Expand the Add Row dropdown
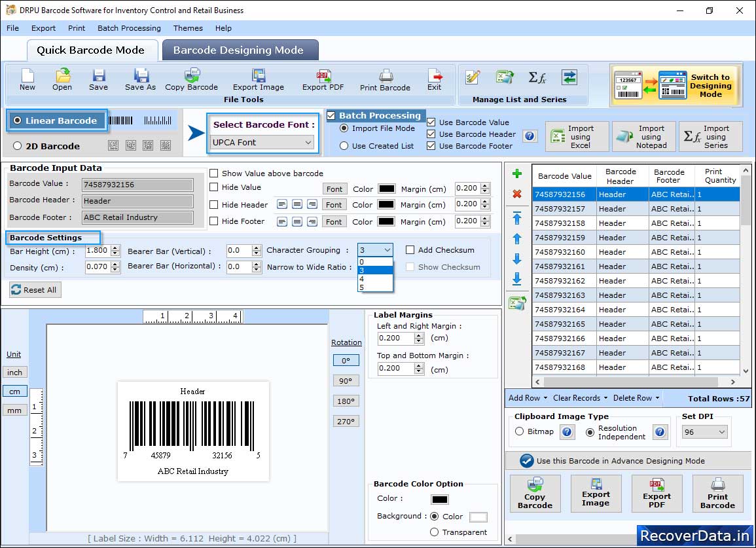 click(545, 398)
